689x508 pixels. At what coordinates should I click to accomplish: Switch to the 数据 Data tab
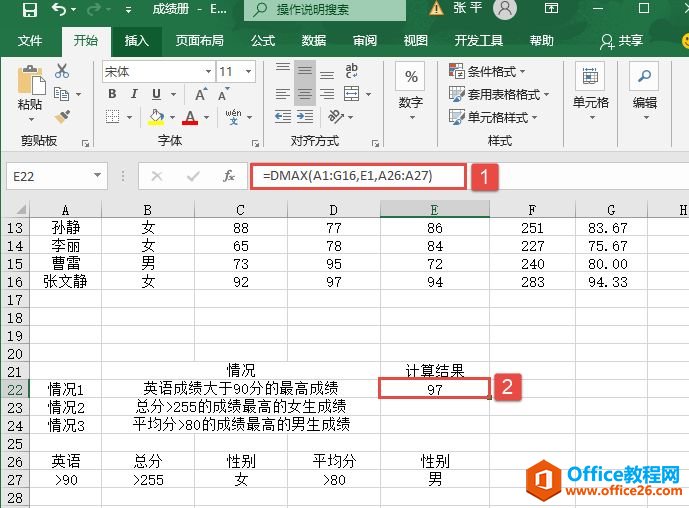[x=314, y=41]
